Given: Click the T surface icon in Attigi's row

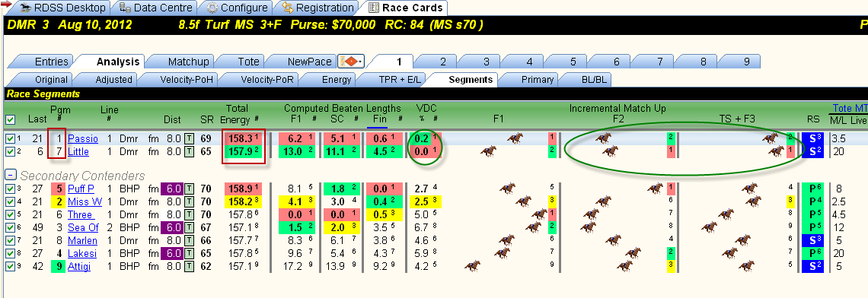Looking at the screenshot, I should click(x=190, y=267).
